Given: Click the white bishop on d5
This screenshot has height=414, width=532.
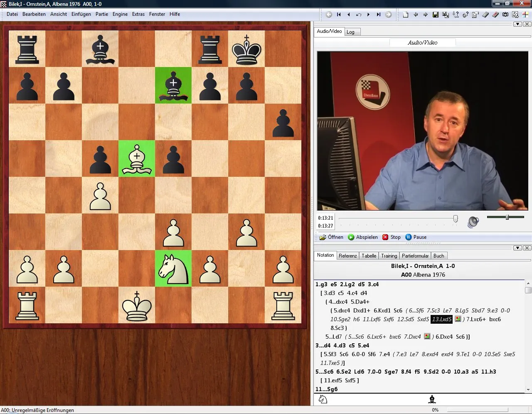Looking at the screenshot, I should 137,159.
